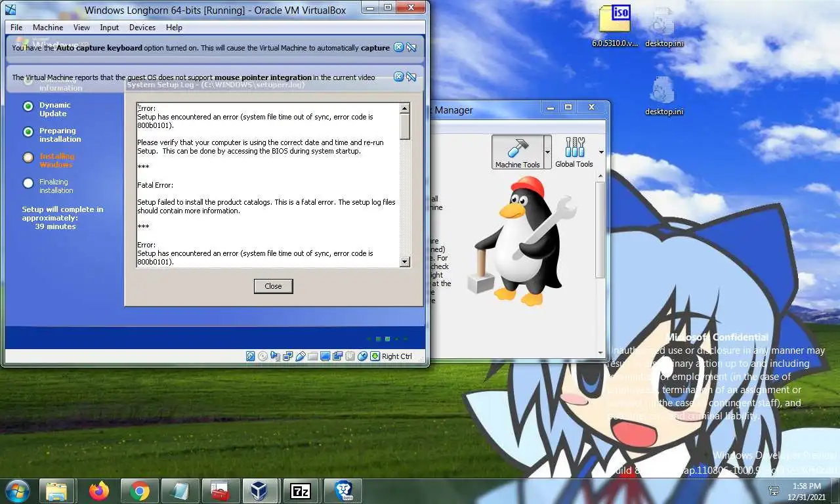This screenshot has width=840, height=504.
Task: Click the network adapters status icon
Action: (x=287, y=356)
